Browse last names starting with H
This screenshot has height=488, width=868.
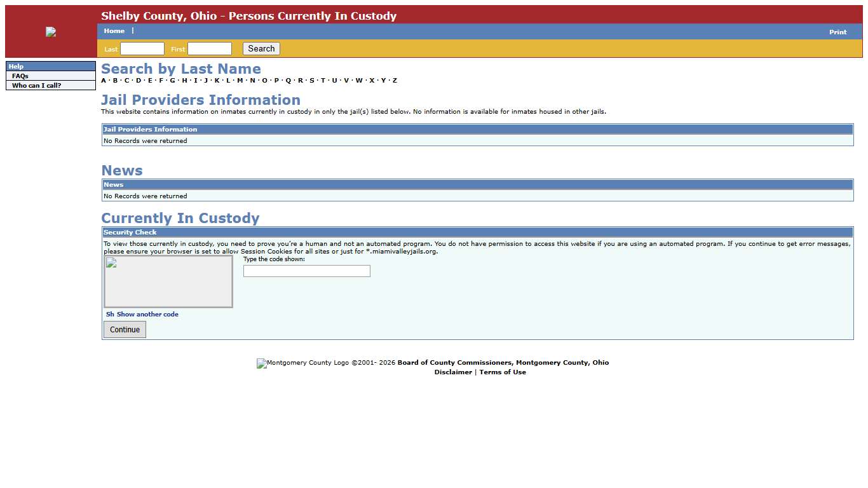tap(184, 81)
